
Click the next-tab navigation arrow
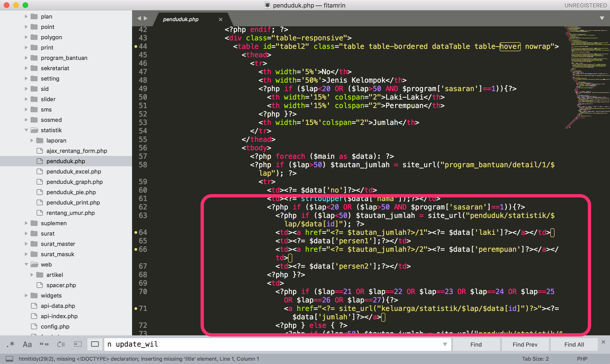[x=146, y=18]
